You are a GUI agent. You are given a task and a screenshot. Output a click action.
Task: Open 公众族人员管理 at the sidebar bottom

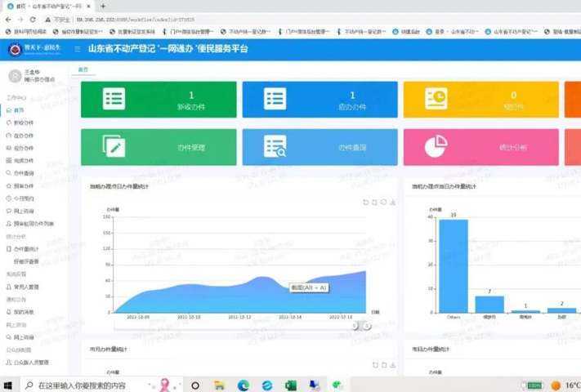point(31,363)
